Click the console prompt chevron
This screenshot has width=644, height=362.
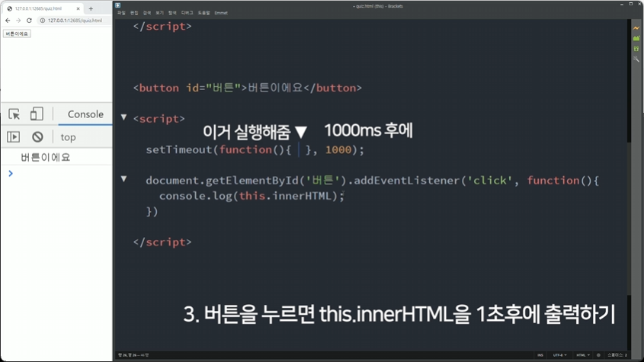(11, 174)
